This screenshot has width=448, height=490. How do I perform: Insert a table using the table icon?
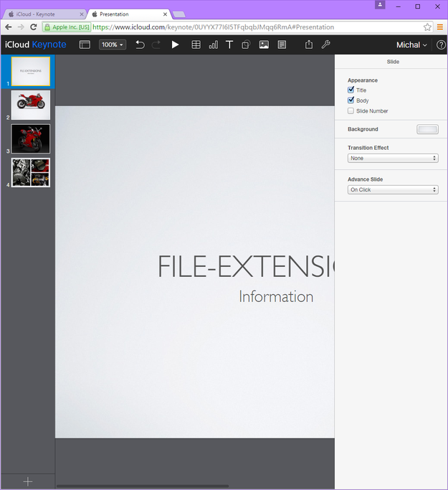196,44
